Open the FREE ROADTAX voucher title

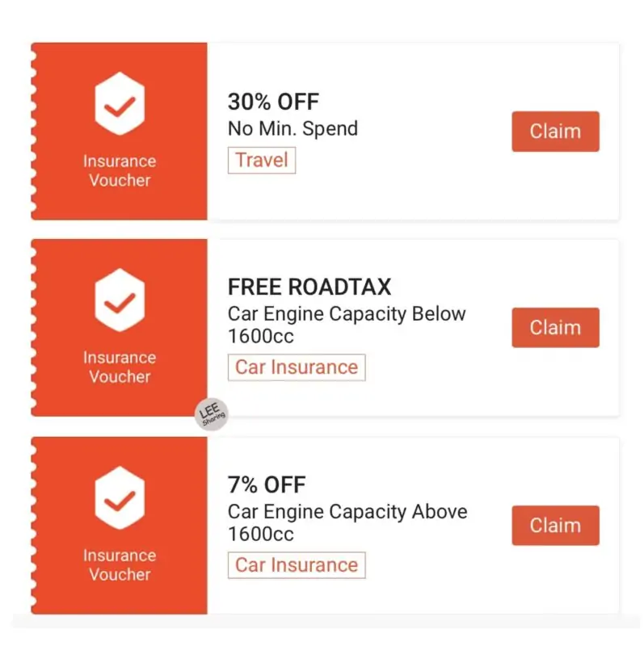(x=309, y=287)
